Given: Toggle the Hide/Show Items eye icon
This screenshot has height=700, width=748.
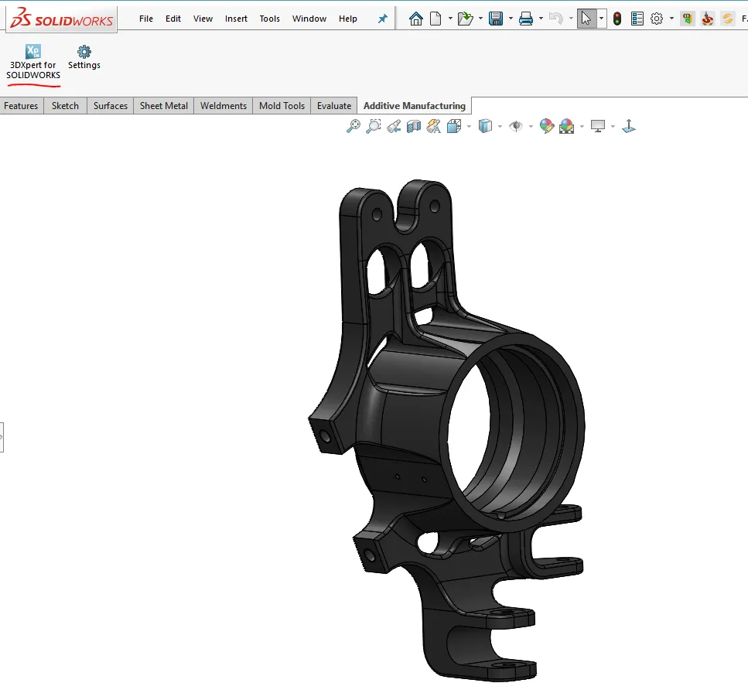Looking at the screenshot, I should (517, 126).
